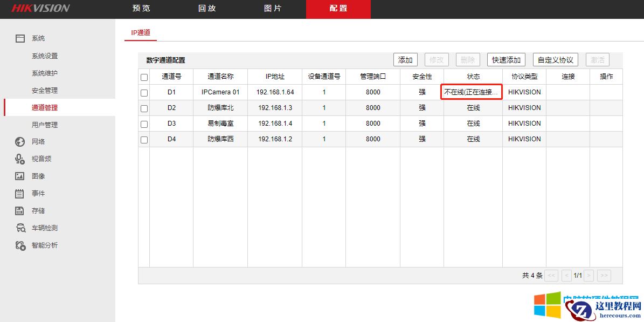
Task: Tick the checkbox beside 防爆库北 channel
Action: [x=143, y=107]
